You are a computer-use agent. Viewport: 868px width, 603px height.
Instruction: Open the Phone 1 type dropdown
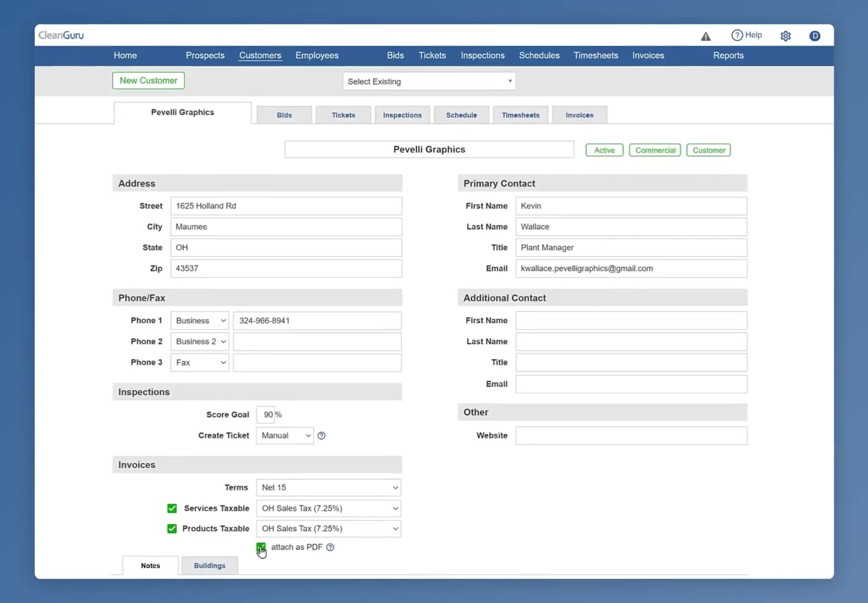point(200,320)
